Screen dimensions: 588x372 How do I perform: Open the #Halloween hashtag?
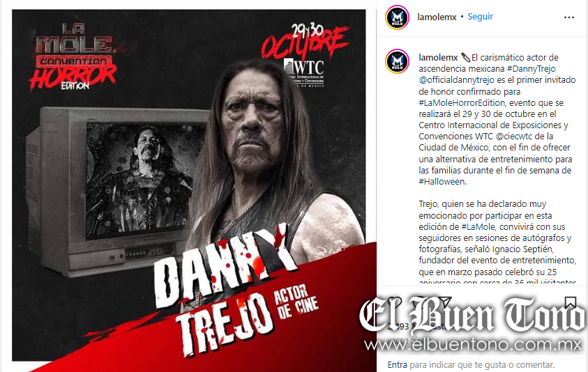point(442,182)
